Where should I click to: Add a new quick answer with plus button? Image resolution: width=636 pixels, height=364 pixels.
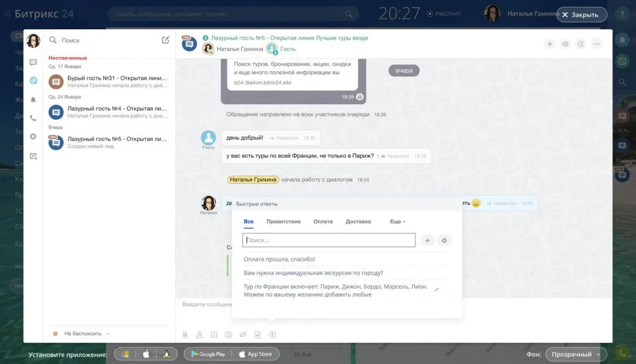click(427, 240)
